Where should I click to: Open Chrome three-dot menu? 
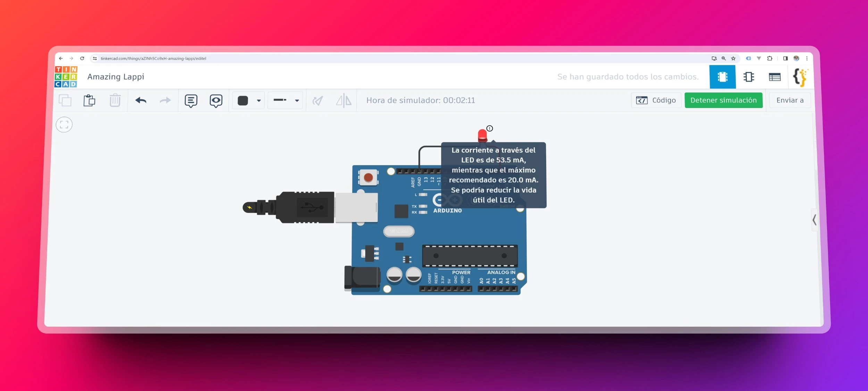coord(807,58)
